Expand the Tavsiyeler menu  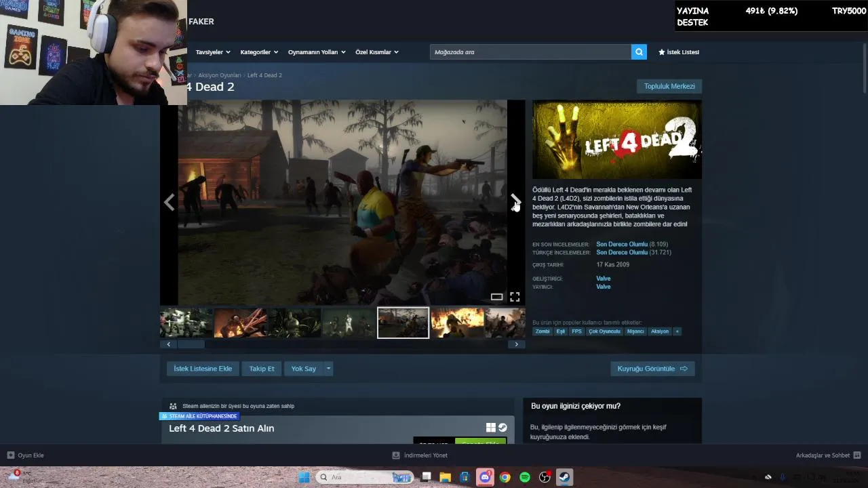(x=213, y=52)
